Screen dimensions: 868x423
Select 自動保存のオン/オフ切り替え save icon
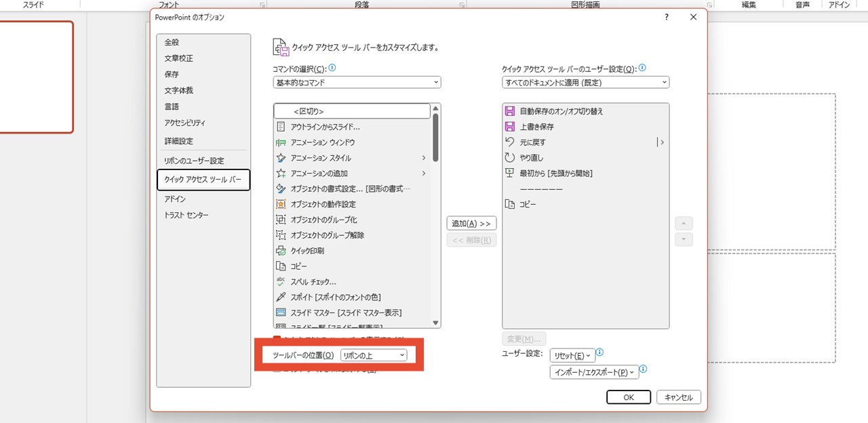[510, 111]
